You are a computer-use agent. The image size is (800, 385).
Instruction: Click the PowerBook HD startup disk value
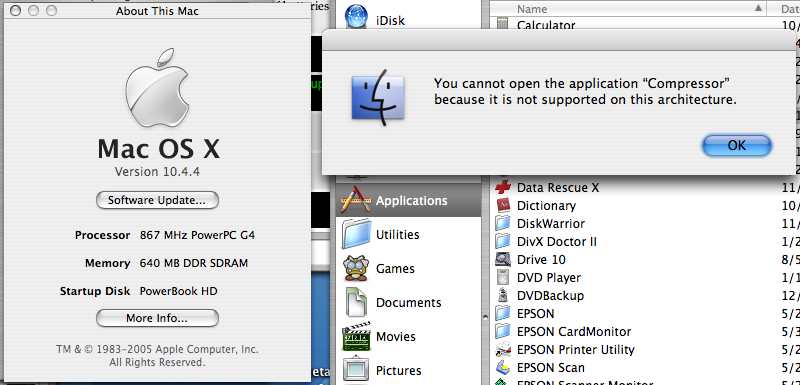[179, 292]
